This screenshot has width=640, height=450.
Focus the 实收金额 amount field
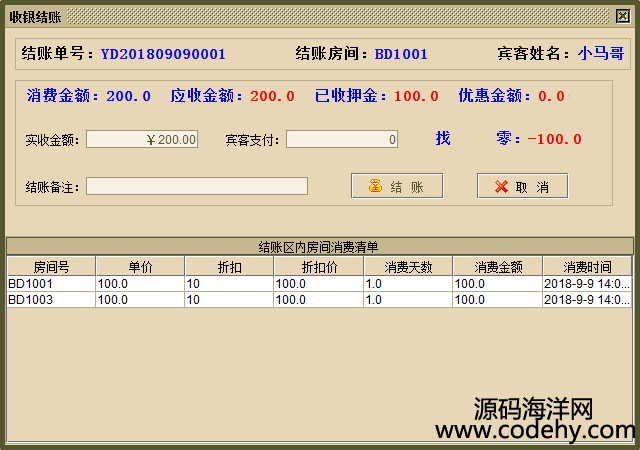(x=142, y=140)
